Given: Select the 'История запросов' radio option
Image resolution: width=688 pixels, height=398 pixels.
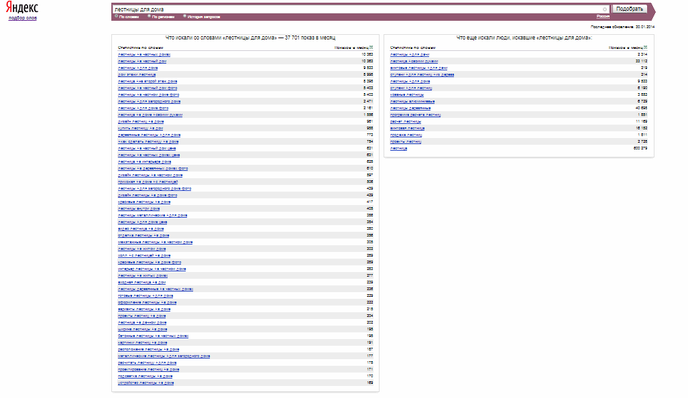Looking at the screenshot, I should pos(185,16).
